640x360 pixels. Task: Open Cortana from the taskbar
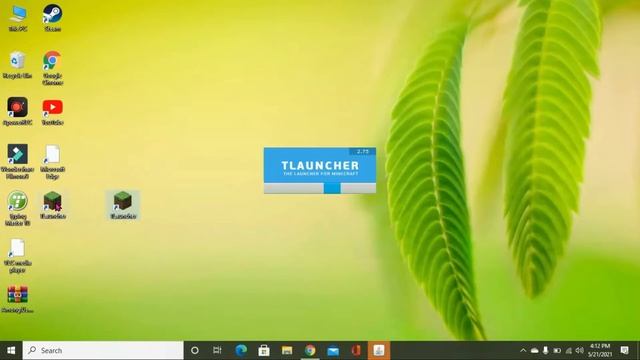(195, 350)
